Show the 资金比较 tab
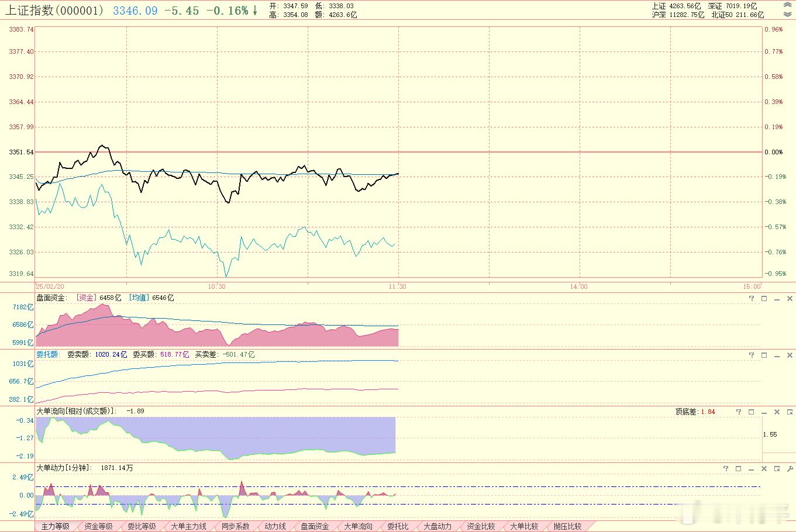This screenshot has height=532, width=796. point(481,526)
